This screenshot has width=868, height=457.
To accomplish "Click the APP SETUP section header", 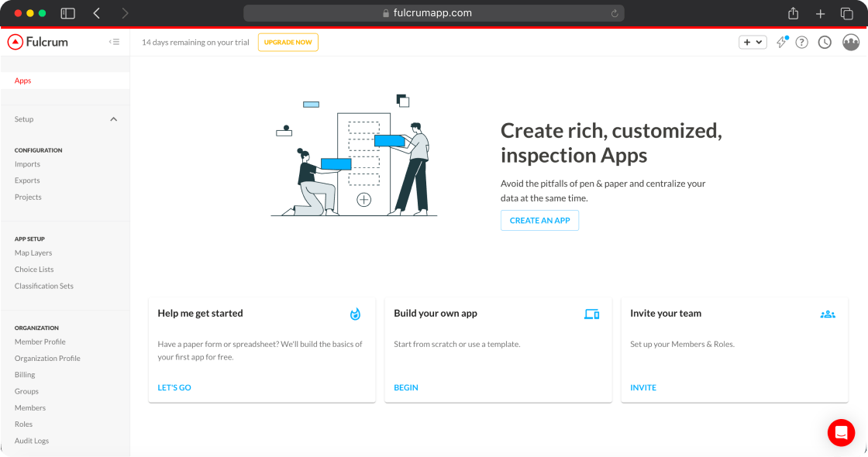I will point(29,239).
